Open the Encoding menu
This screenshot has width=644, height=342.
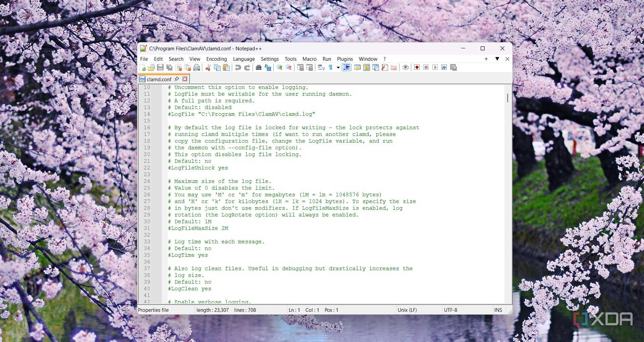pos(217,59)
